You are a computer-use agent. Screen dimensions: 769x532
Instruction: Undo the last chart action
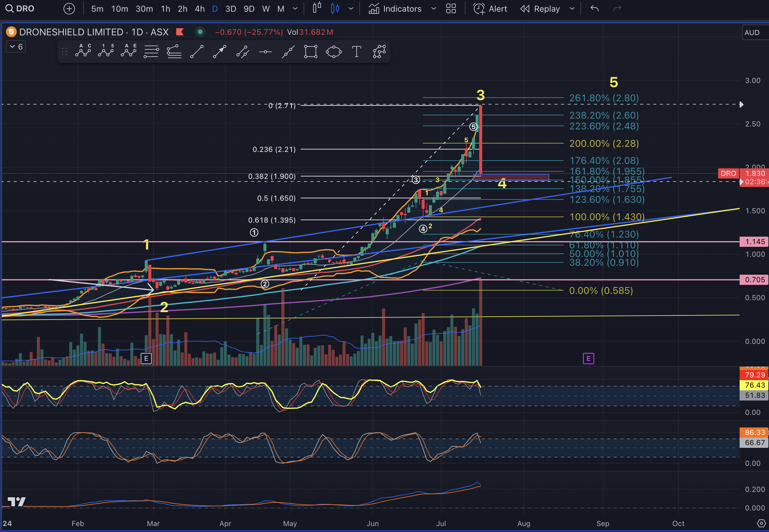[595, 9]
